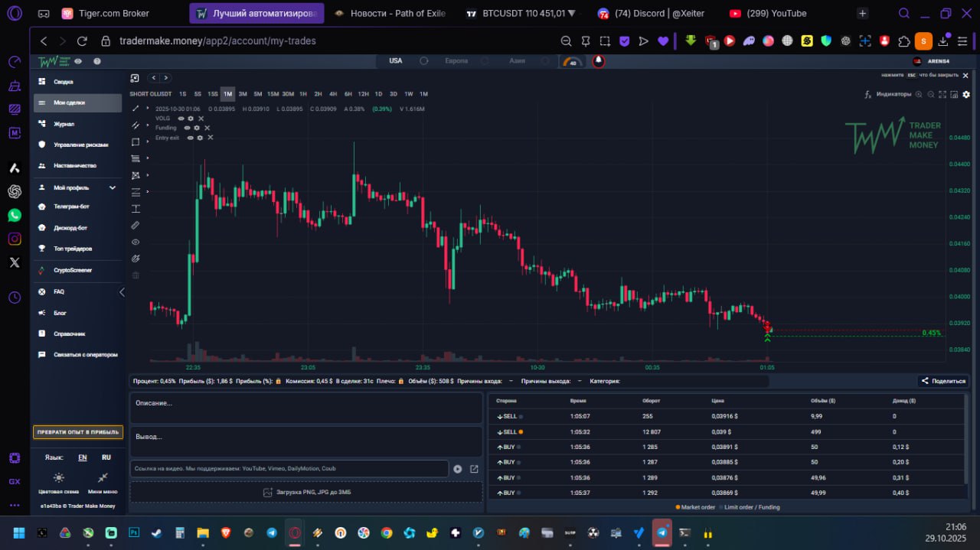
Task: Switch chart timeframe to 5M
Action: click(x=257, y=94)
